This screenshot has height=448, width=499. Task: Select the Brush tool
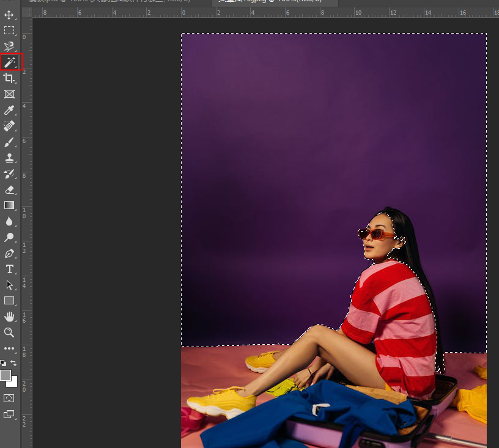point(9,142)
